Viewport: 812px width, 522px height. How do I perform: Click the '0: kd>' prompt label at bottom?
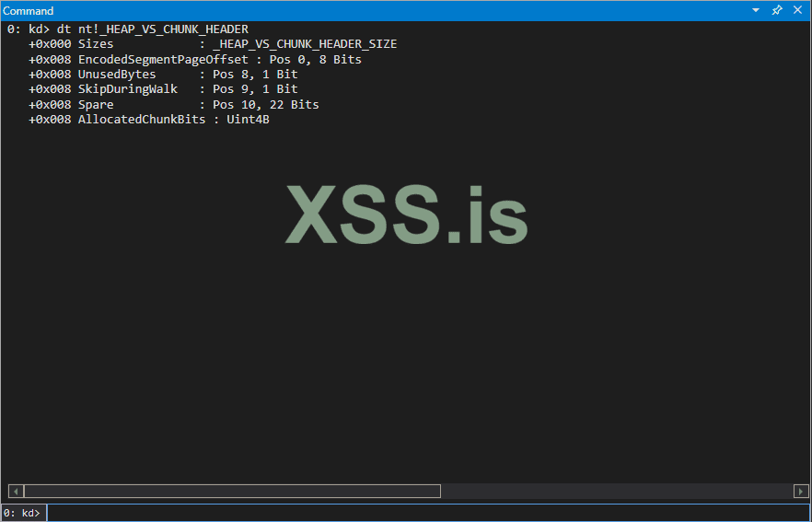click(x=22, y=513)
